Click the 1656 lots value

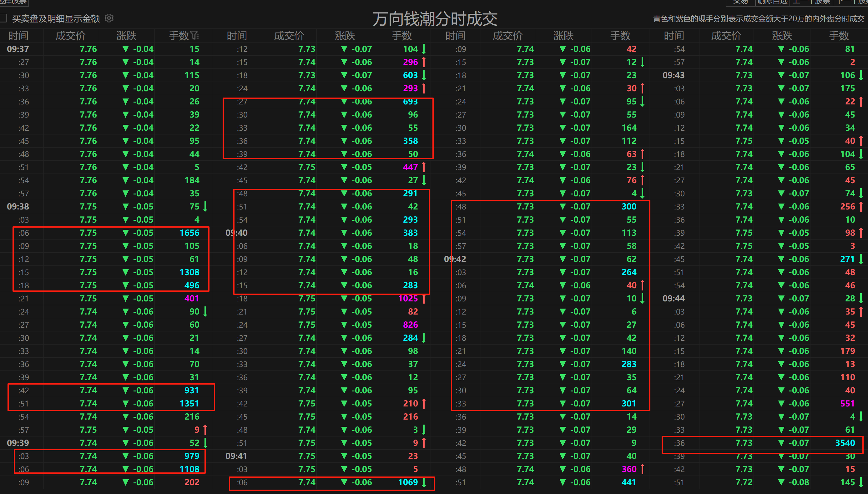[x=189, y=233]
